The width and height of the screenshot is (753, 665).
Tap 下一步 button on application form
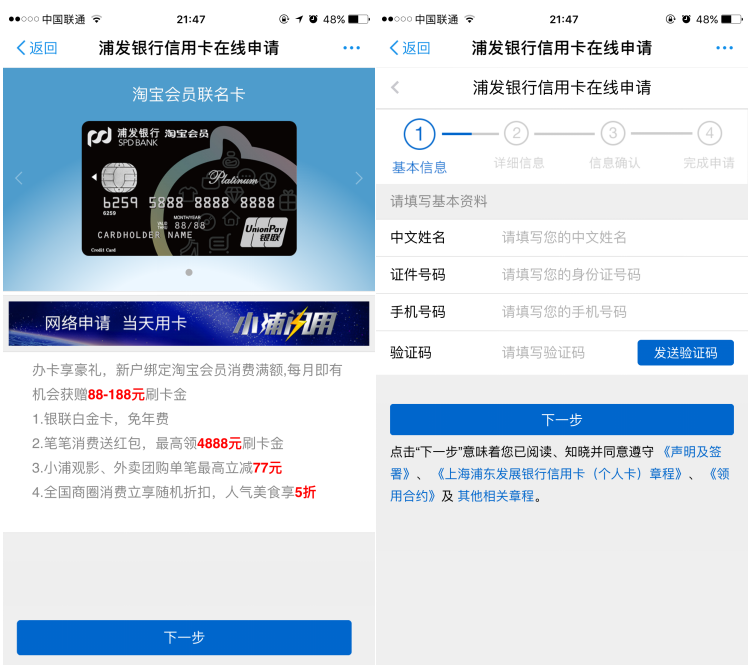[x=561, y=420]
